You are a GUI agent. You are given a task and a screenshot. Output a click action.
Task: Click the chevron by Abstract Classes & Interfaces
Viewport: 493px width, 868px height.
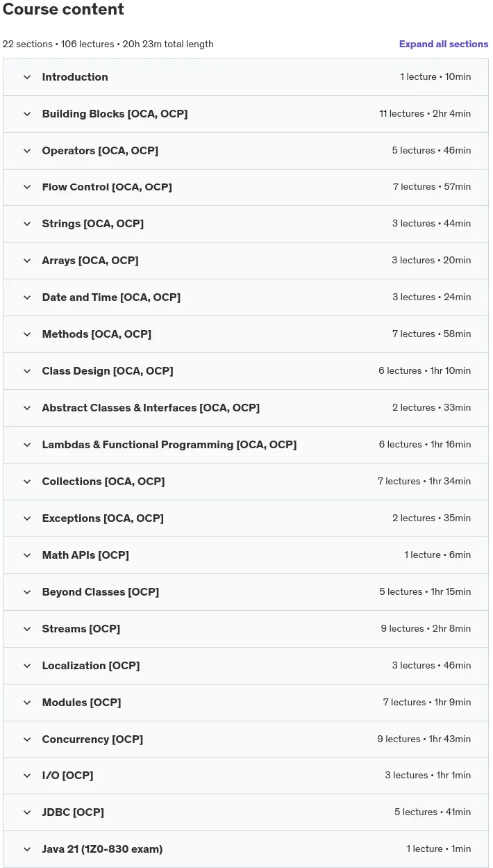tap(27, 408)
